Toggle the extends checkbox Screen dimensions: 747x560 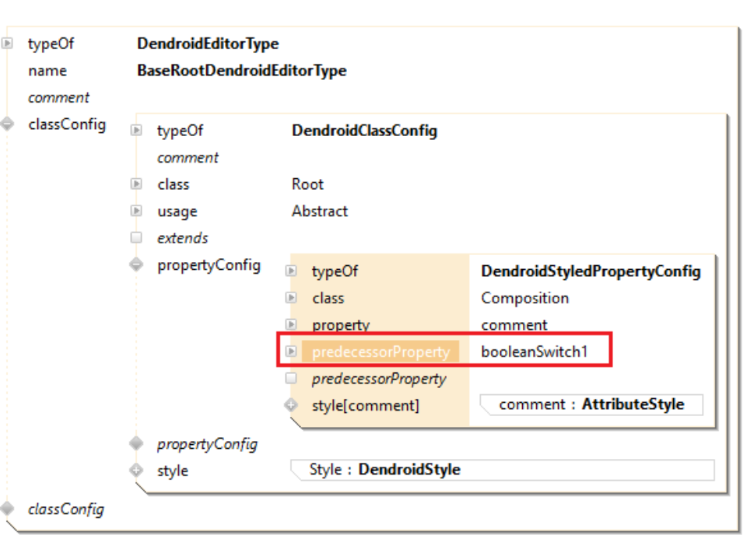point(136,238)
